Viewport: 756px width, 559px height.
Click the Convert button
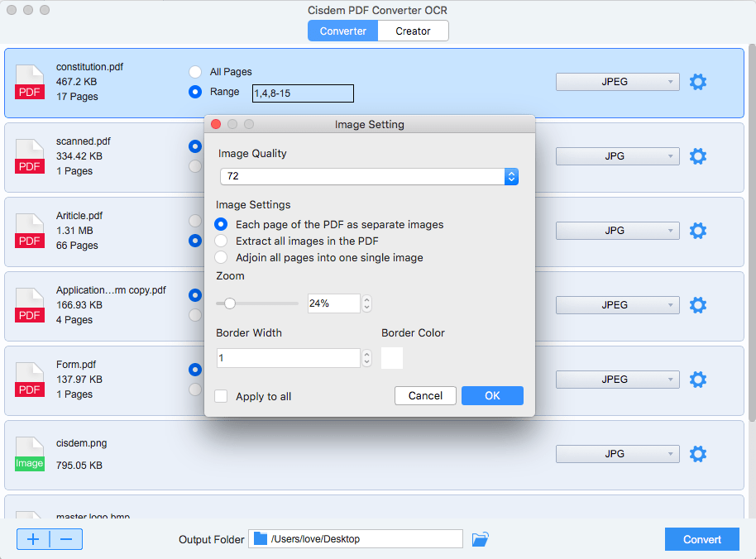pos(702,539)
